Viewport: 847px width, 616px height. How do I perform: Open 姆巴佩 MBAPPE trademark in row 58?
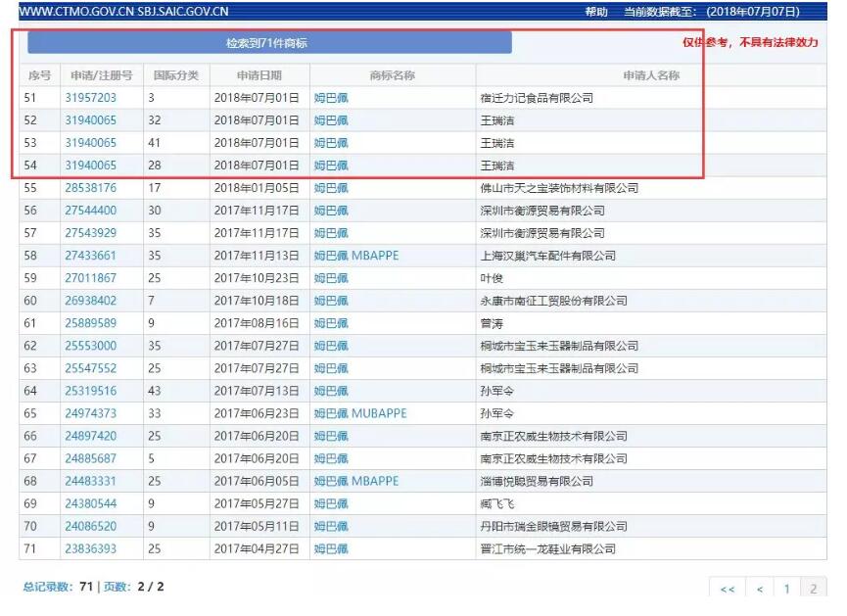(356, 256)
